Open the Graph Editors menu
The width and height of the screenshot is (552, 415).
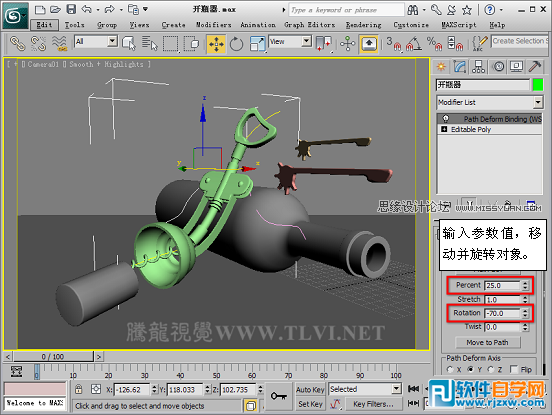click(x=310, y=25)
